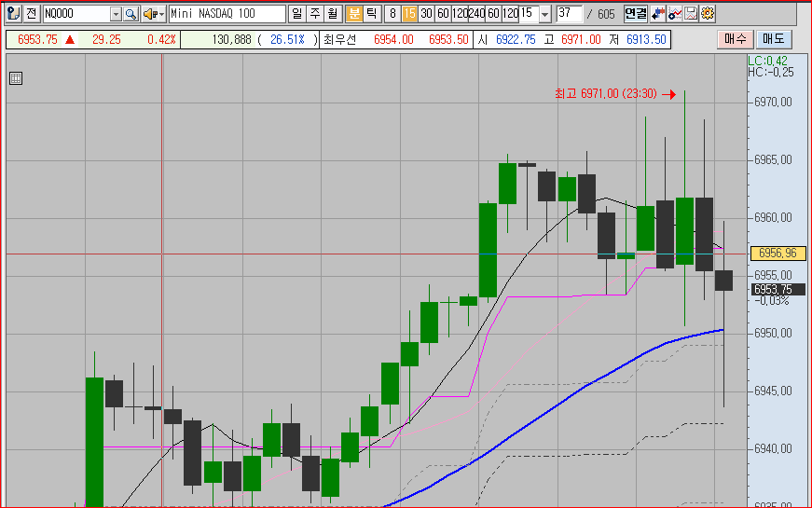Click the candle compare arrows icon
Image resolution: width=812 pixels, height=508 pixels.
[x=657, y=13]
